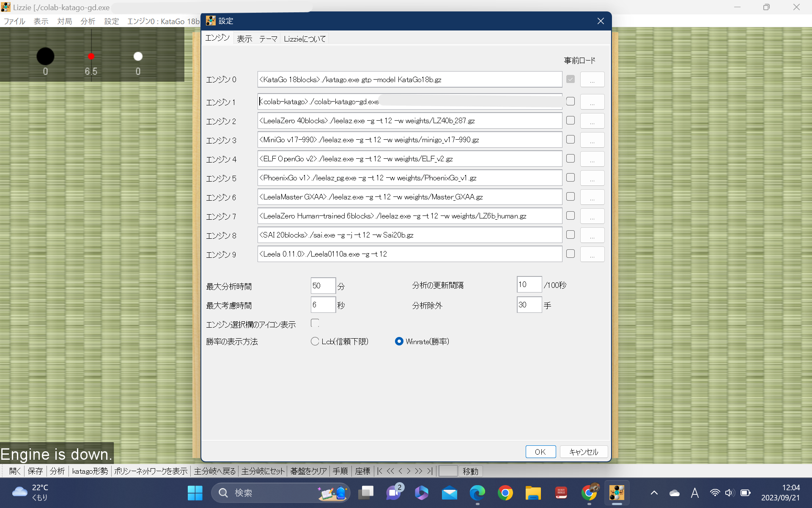
Task: Open clock and date 12:04 panel
Action: click(781, 493)
